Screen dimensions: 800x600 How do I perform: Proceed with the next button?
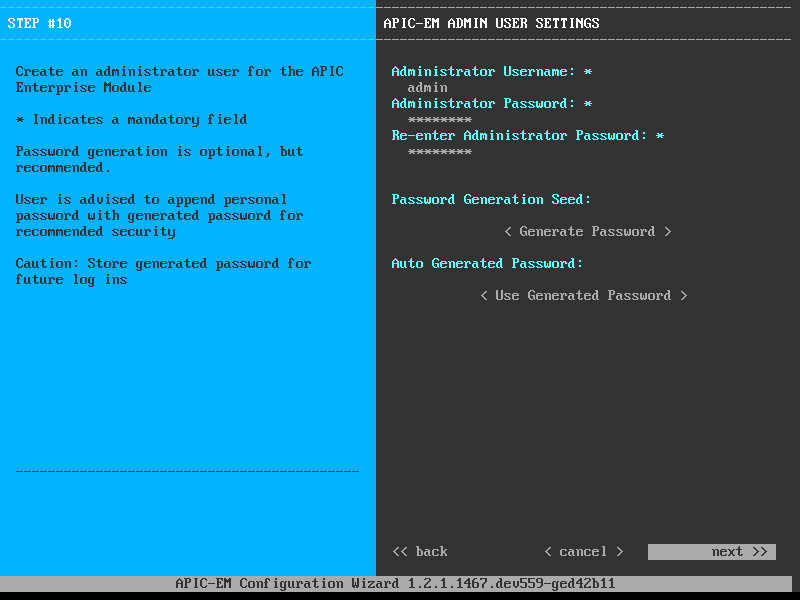pyautogui.click(x=712, y=552)
